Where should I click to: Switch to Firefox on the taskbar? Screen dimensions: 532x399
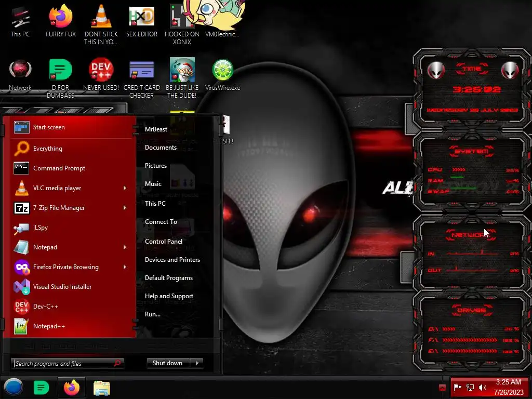click(72, 388)
